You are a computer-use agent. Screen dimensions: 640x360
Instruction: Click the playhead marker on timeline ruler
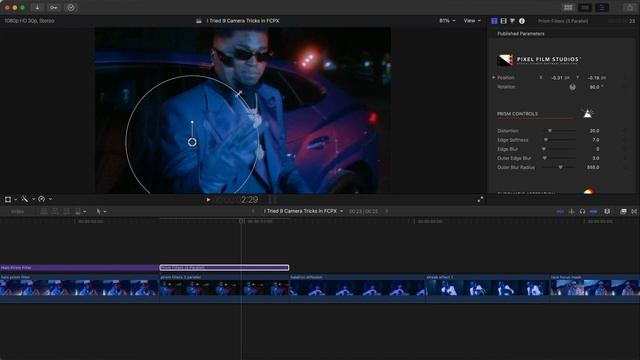tap(241, 221)
